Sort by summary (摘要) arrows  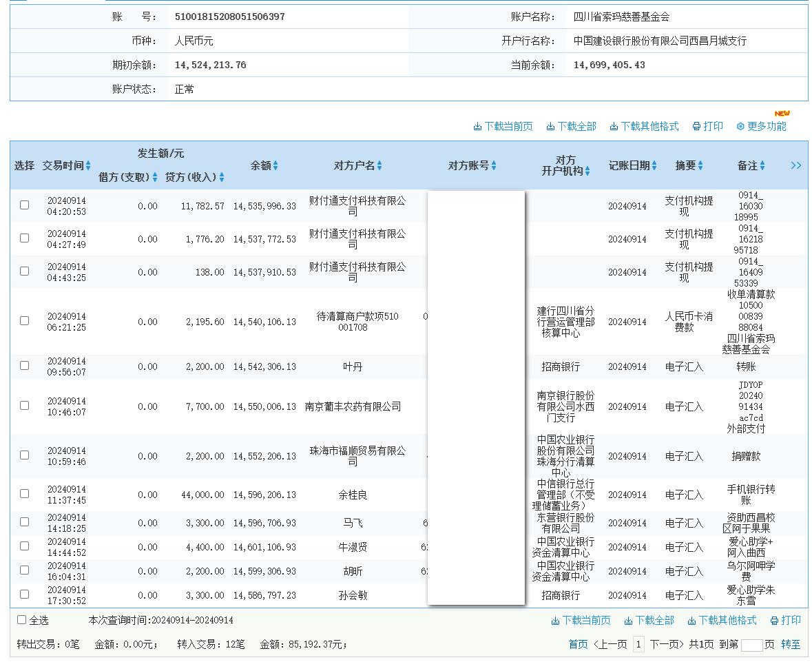[700, 165]
